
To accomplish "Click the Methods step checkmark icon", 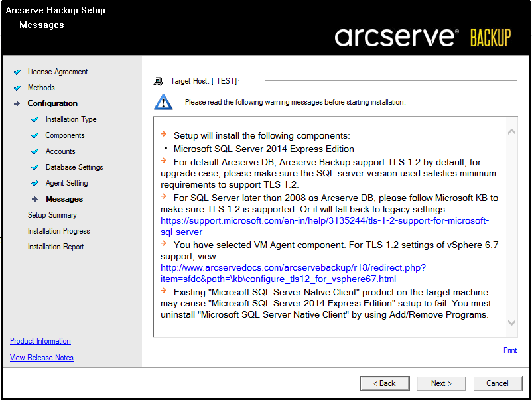I will coord(17,88).
